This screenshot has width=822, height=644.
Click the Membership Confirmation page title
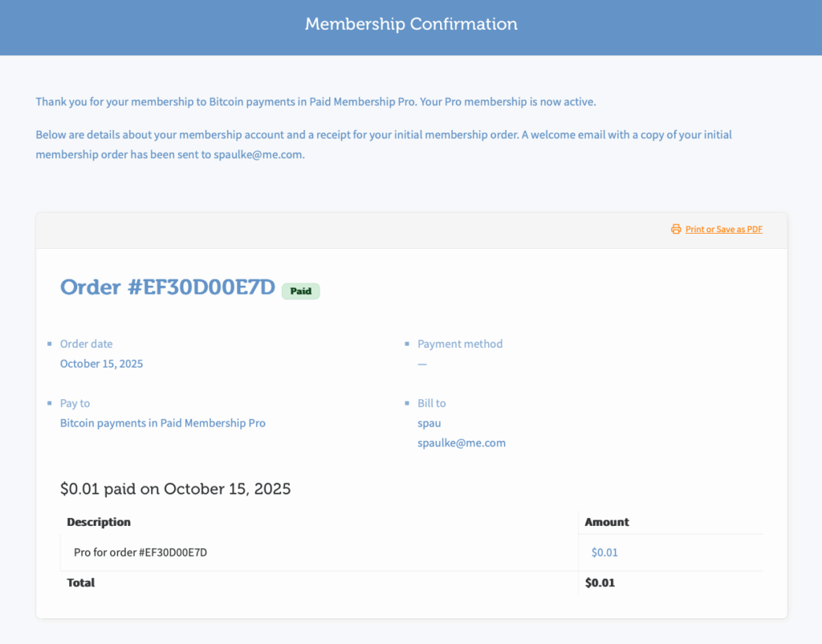point(411,24)
